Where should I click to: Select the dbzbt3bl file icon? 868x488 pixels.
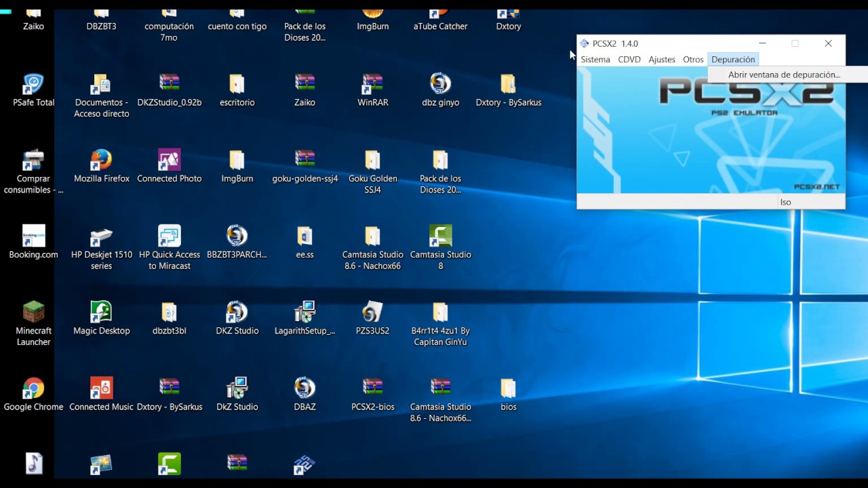point(170,319)
